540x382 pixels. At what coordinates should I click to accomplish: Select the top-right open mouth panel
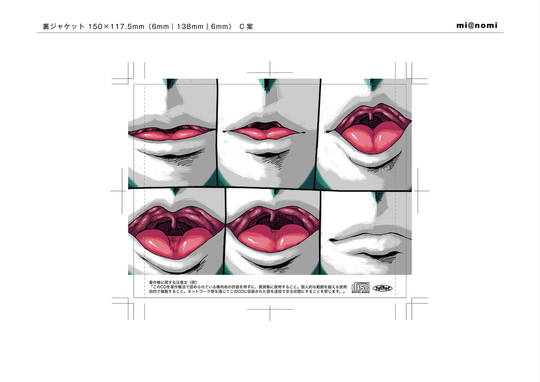(366, 134)
